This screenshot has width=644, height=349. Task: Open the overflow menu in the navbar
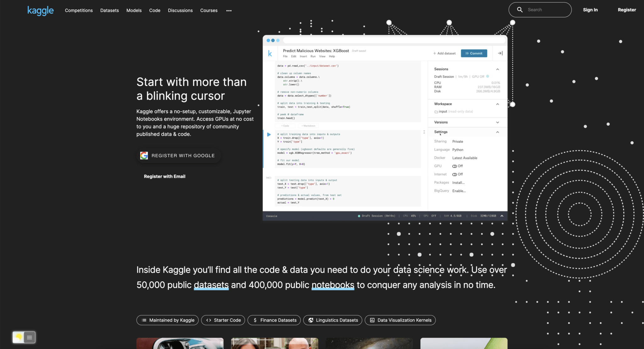(229, 10)
